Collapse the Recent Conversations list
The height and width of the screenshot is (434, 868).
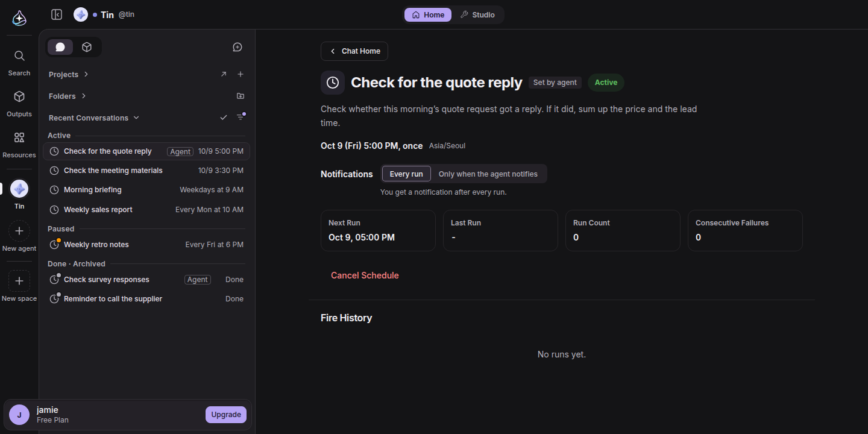pyautogui.click(x=94, y=118)
